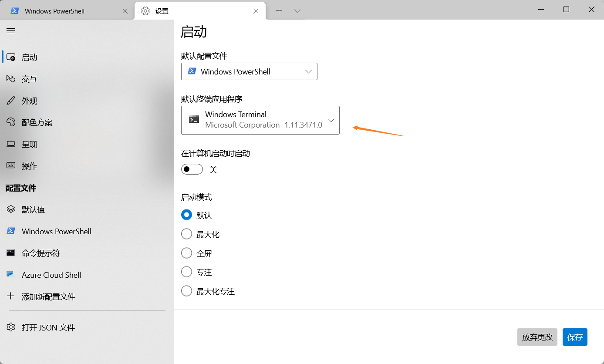
Task: Maximize the Windows Terminal window
Action: 566,10
